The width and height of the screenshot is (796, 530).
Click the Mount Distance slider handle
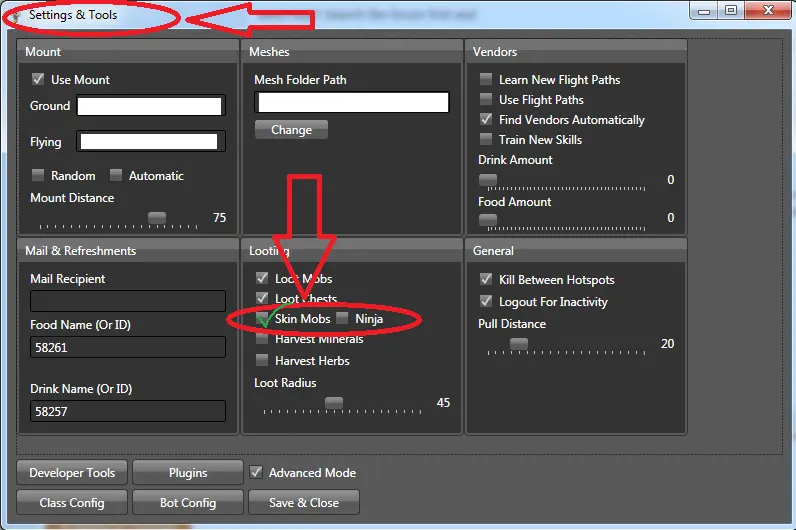tap(157, 217)
